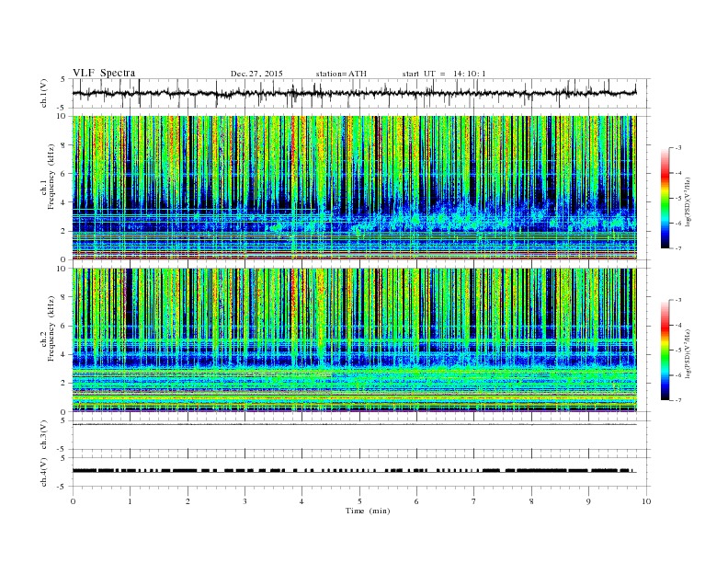This screenshot has width=728, height=563.
Task: Click the ch.1 color bar scale
Action: (x=665, y=199)
